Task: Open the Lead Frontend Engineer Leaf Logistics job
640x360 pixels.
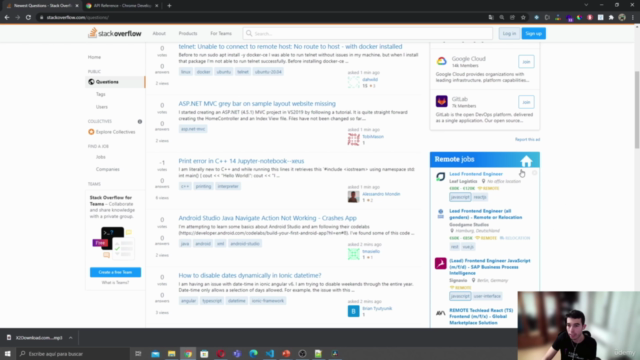Action: click(x=476, y=174)
